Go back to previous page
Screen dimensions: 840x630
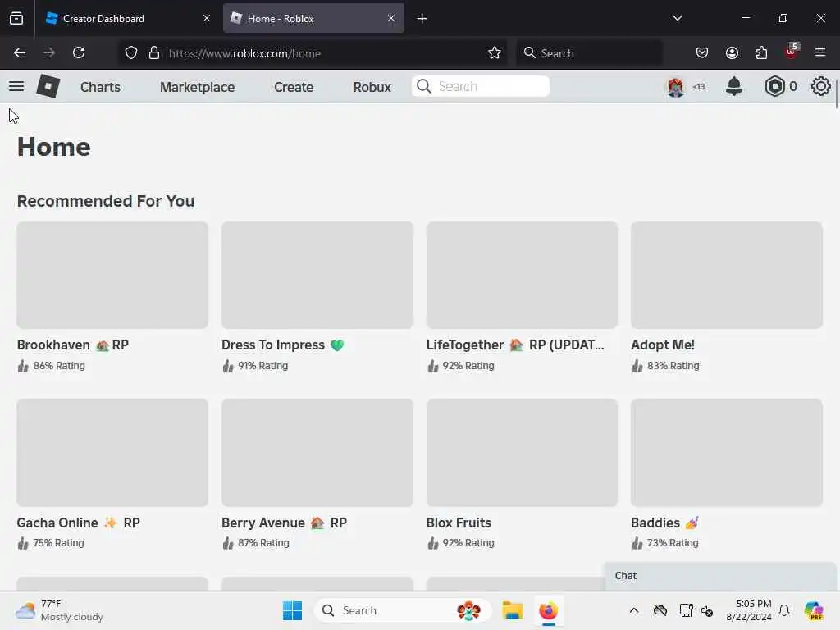pos(20,53)
